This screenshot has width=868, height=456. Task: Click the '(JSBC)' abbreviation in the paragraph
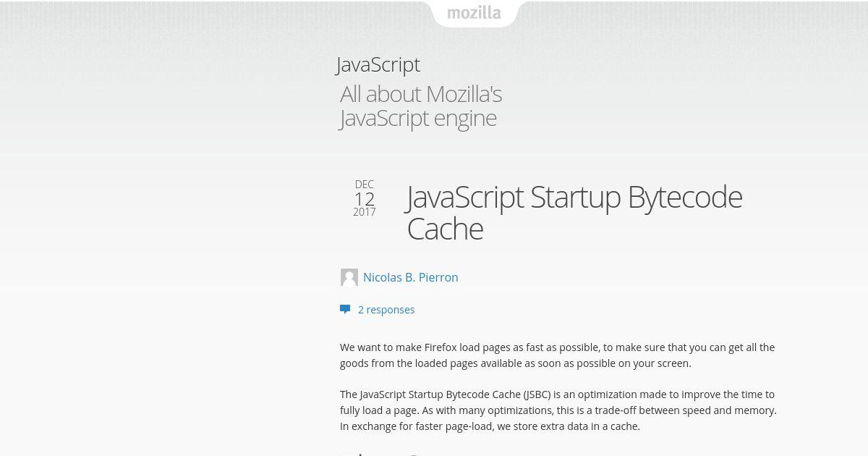click(x=537, y=394)
